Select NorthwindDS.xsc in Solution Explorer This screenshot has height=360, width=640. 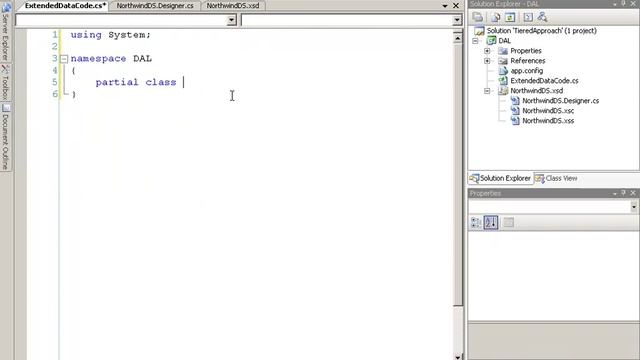pyautogui.click(x=548, y=111)
